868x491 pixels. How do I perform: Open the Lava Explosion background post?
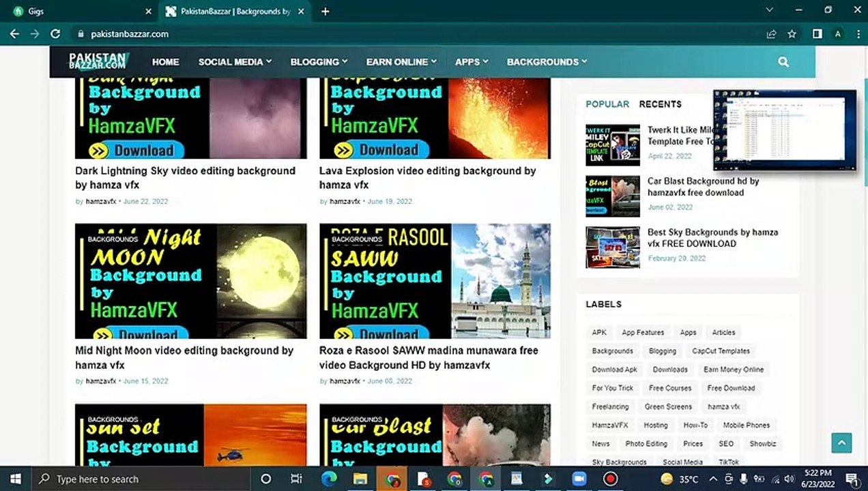(x=427, y=178)
